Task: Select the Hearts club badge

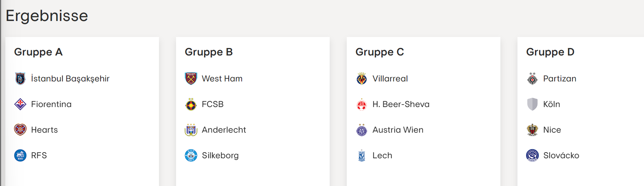Action: click(x=20, y=130)
